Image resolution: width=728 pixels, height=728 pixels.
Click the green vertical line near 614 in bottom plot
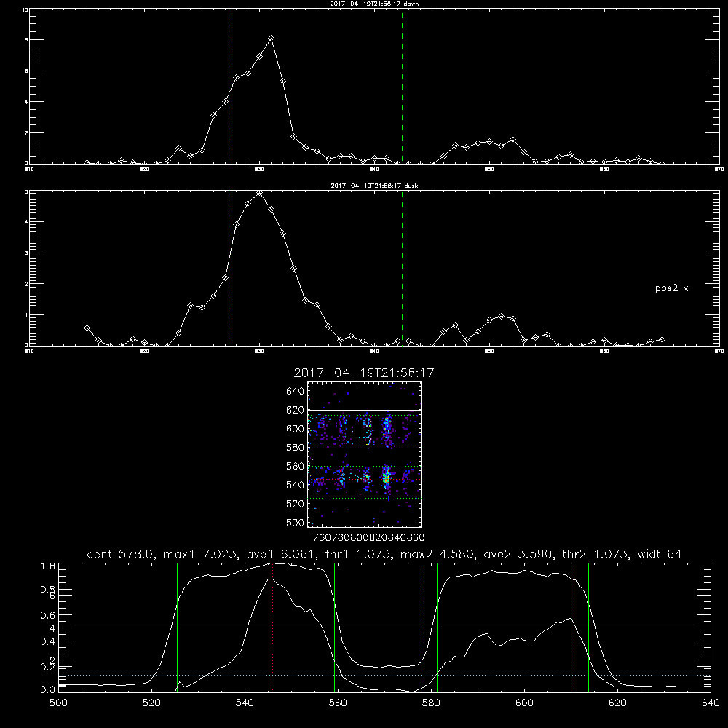click(588, 627)
